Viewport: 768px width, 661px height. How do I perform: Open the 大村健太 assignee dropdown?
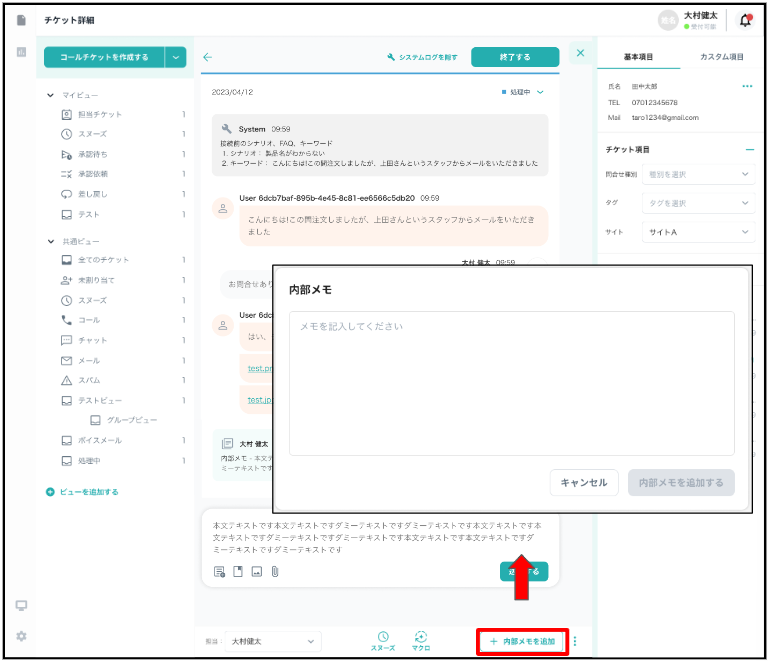(271, 641)
